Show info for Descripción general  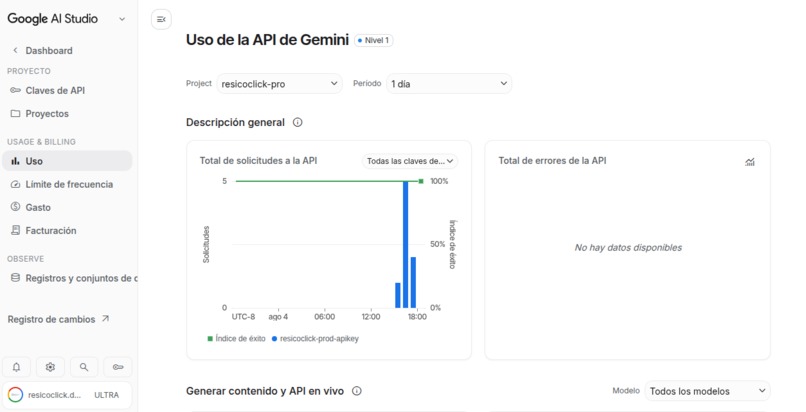(x=298, y=122)
